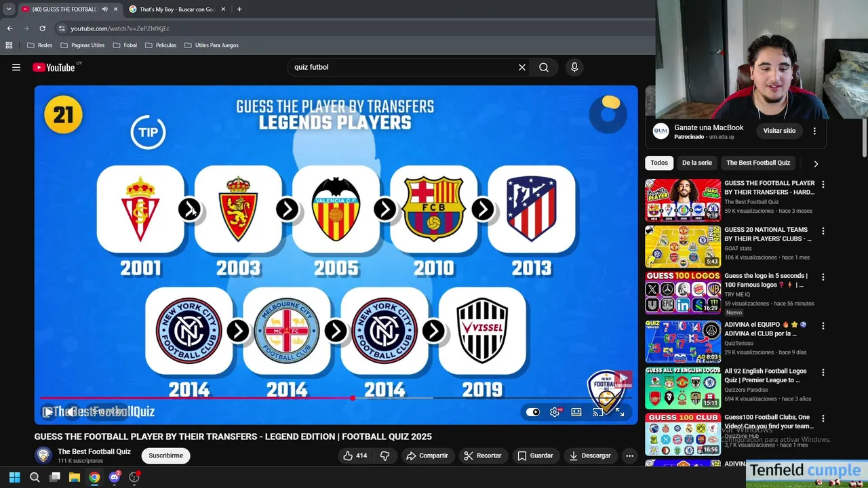The height and width of the screenshot is (488, 868).
Task: Run search with magnifier icon
Action: coord(544,67)
